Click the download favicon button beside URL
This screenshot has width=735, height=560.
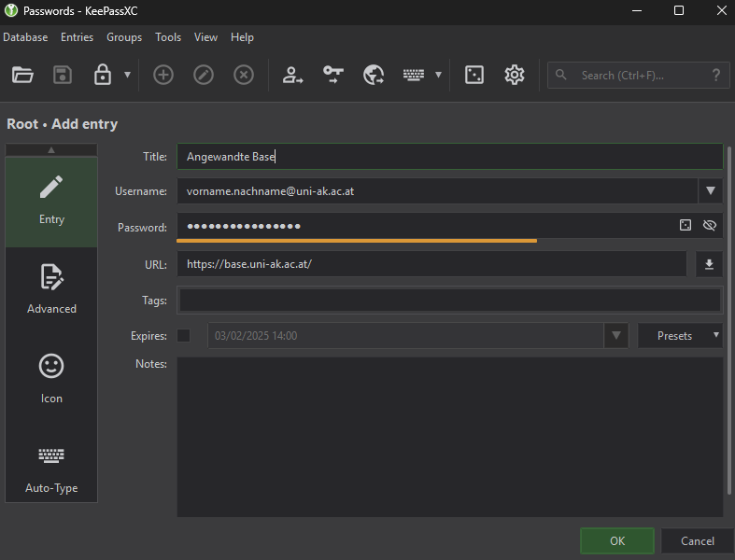click(709, 264)
